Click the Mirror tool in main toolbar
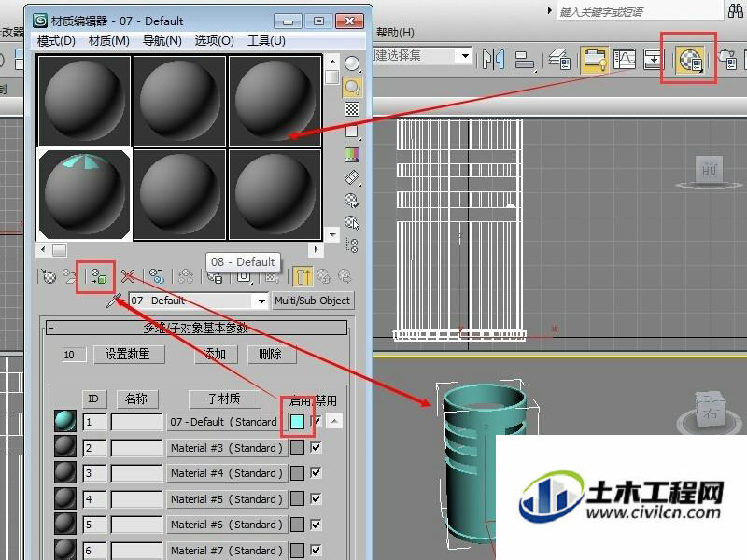Image resolution: width=747 pixels, height=560 pixels. point(494,60)
